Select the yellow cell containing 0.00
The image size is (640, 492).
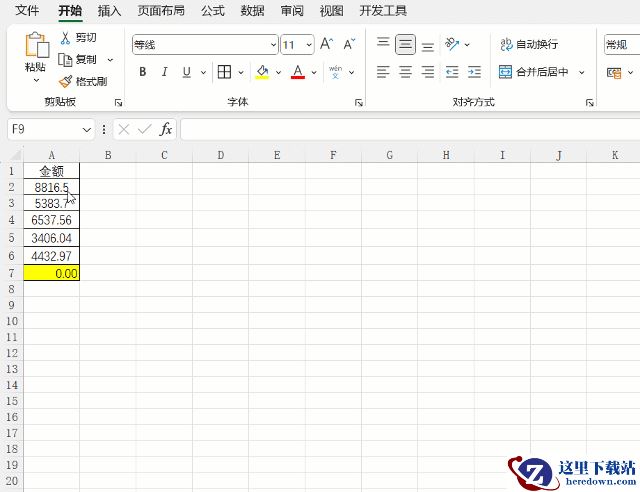[x=51, y=273]
